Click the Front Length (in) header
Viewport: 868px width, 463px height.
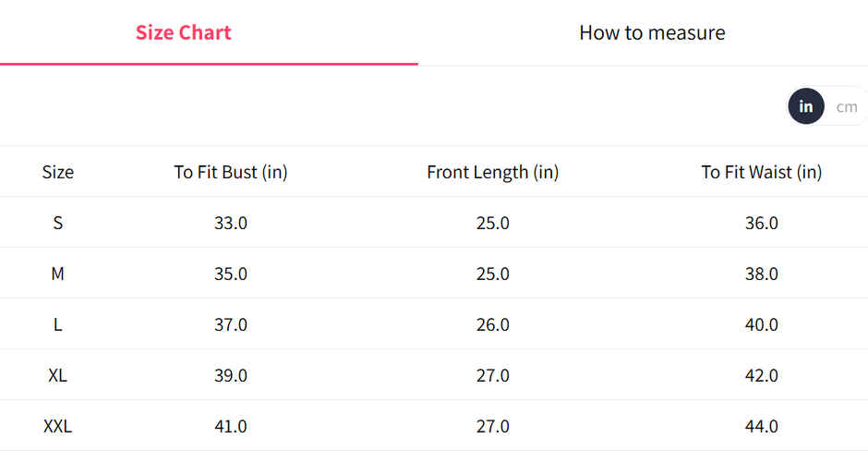click(492, 172)
